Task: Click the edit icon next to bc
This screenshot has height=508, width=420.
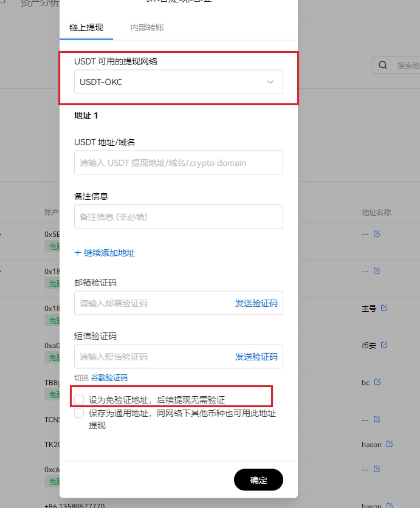Action: click(x=377, y=382)
